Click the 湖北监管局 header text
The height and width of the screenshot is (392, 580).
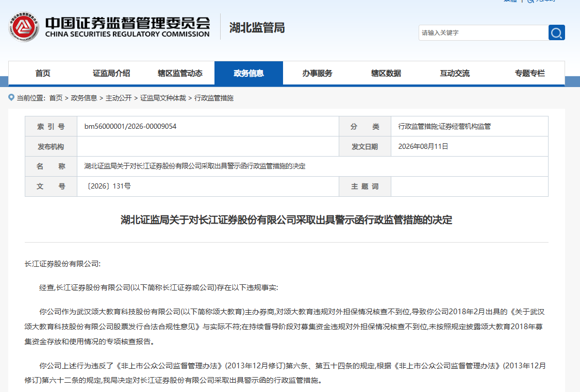tap(257, 27)
